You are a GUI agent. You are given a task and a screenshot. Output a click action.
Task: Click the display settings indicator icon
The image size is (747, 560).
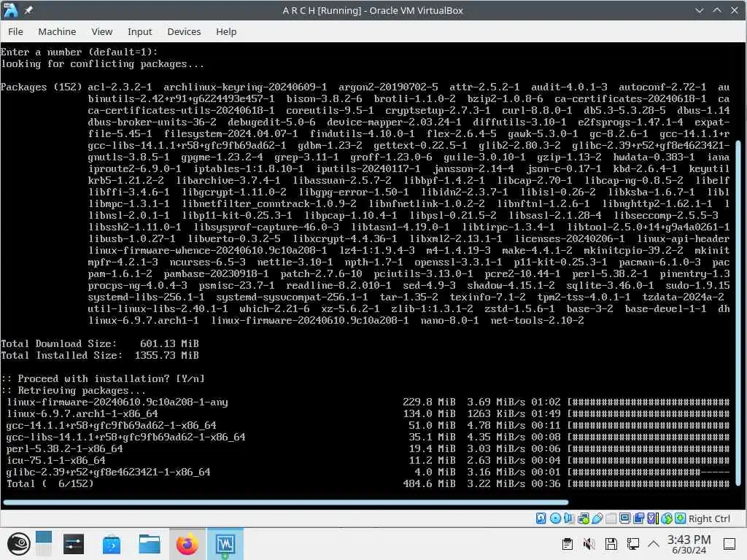coord(624,518)
